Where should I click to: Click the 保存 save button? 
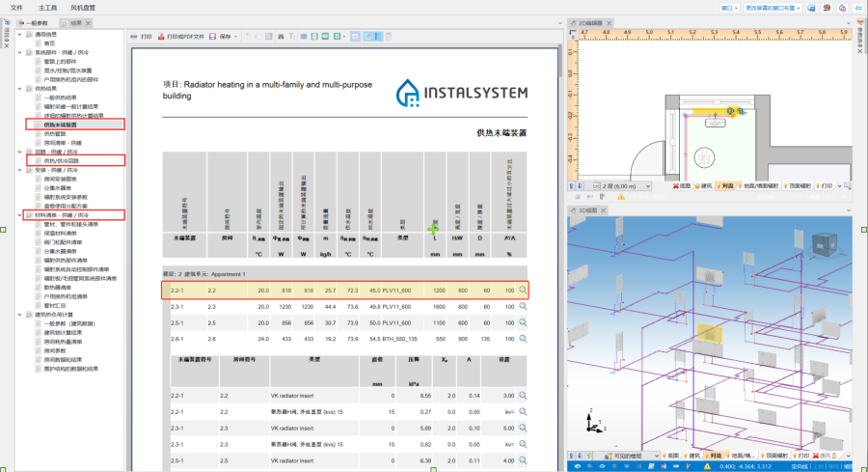coord(221,37)
